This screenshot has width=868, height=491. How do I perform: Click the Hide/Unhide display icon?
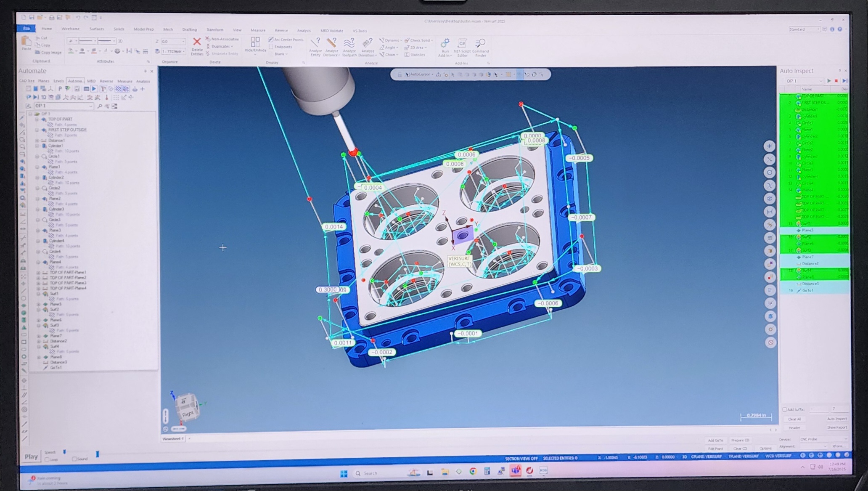coord(255,42)
